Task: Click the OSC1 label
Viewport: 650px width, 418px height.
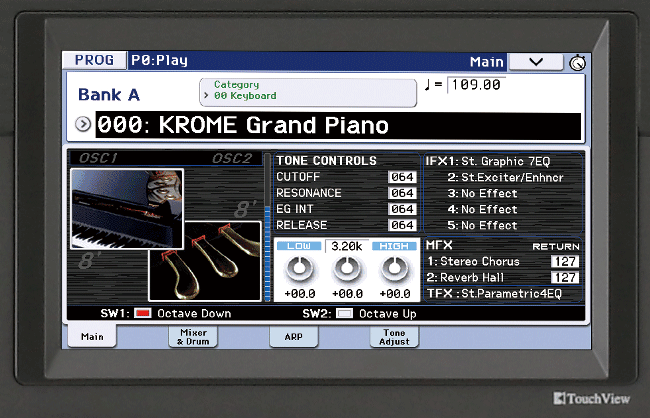Action: click(98, 158)
